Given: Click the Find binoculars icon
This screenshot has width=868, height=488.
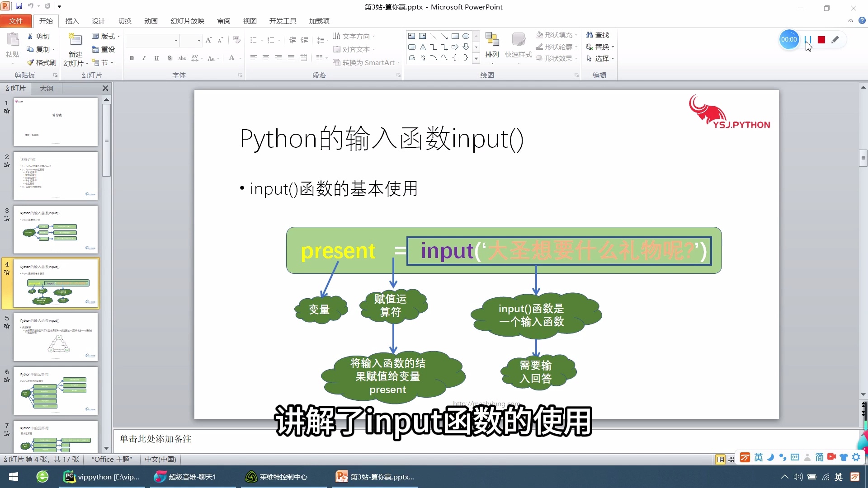Looking at the screenshot, I should point(589,35).
